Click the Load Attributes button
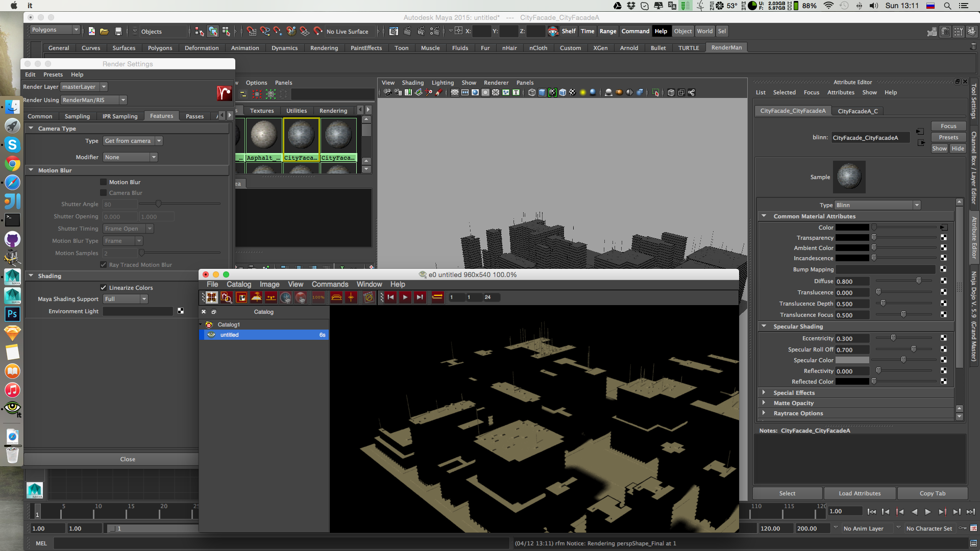 point(860,493)
